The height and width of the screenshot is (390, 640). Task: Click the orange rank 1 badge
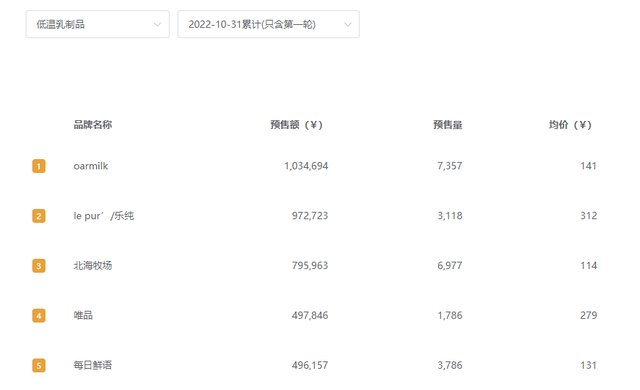coord(39,166)
